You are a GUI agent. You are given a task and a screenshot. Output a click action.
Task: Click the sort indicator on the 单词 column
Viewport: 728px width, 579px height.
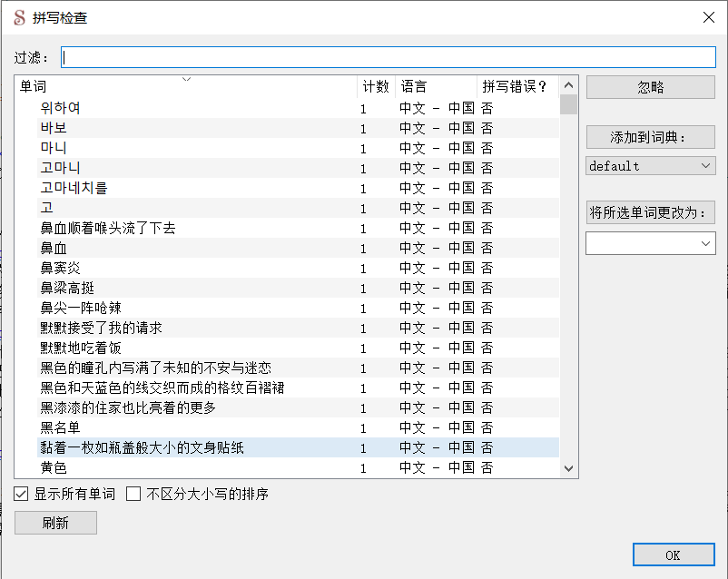(x=187, y=80)
